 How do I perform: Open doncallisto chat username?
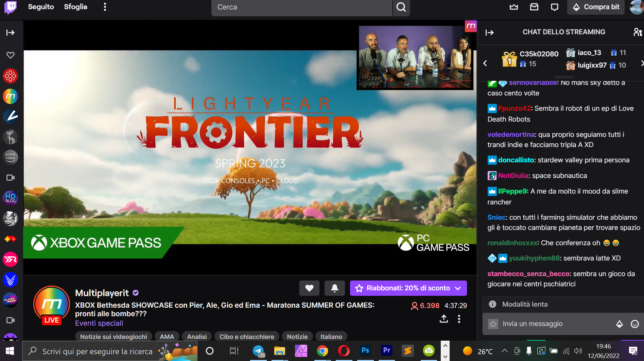click(516, 160)
